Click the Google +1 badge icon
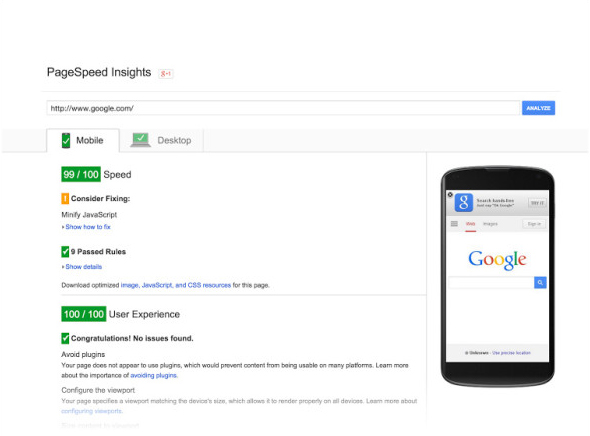This screenshot has width=590, height=436. click(x=166, y=73)
